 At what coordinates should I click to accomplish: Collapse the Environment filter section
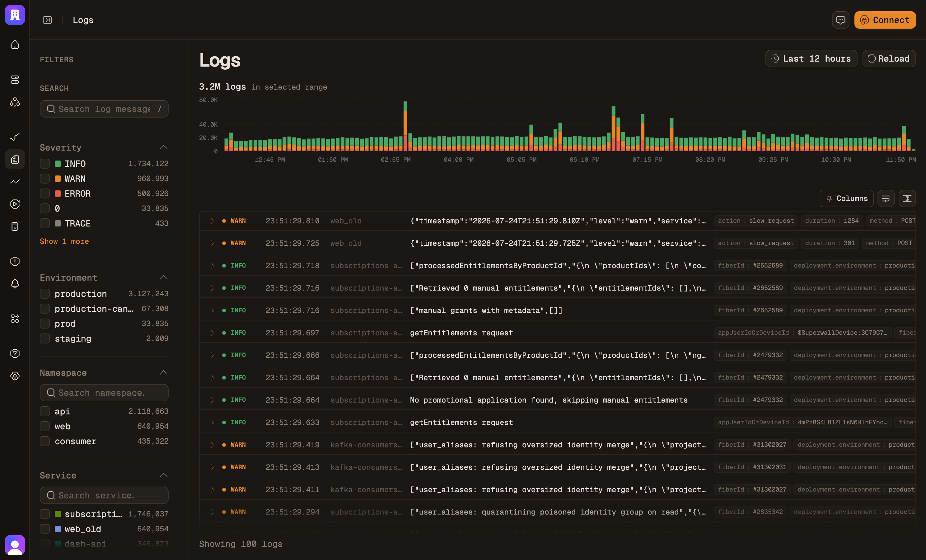[163, 278]
